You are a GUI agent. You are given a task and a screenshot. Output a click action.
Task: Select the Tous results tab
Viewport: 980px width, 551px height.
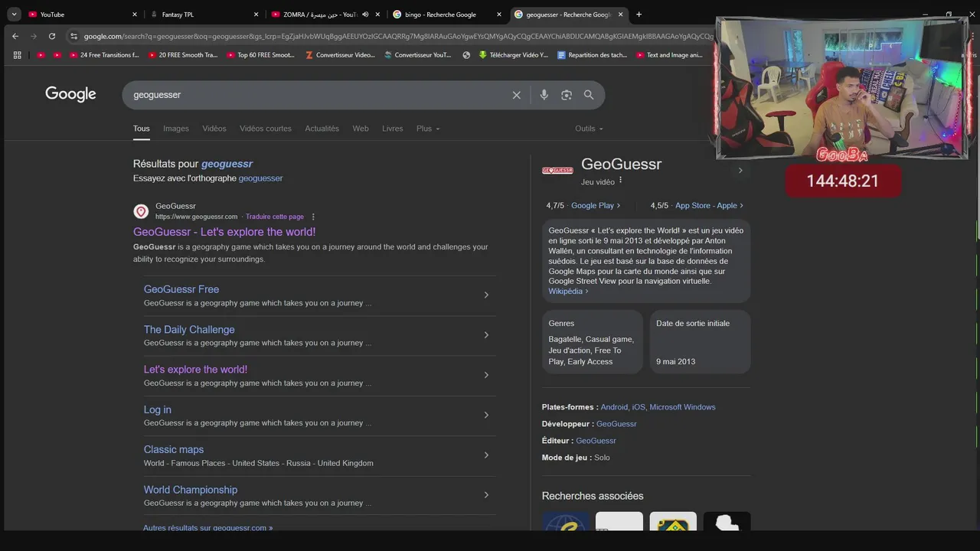pos(142,129)
